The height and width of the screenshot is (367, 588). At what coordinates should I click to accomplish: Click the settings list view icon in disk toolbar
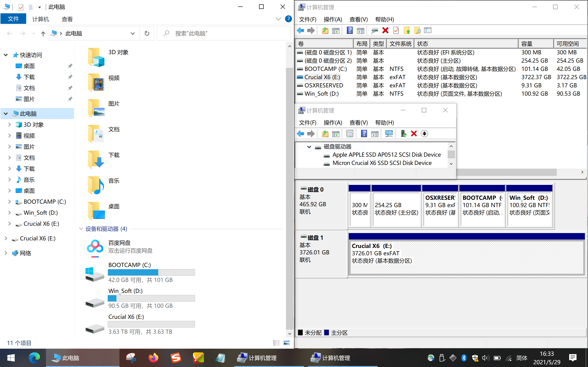pyautogui.click(x=427, y=31)
